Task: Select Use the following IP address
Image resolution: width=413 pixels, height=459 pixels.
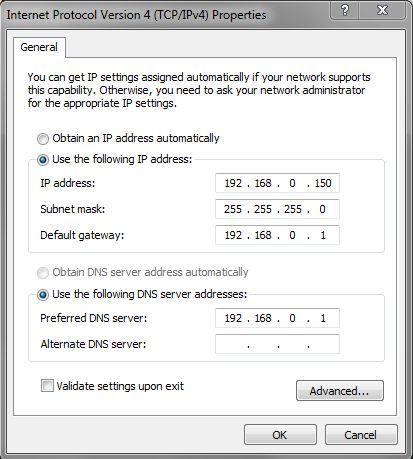Action: coord(43,160)
